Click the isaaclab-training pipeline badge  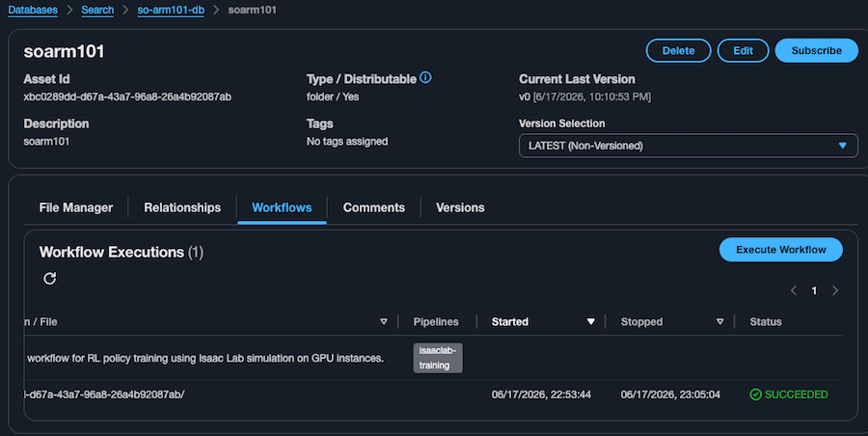coord(437,358)
